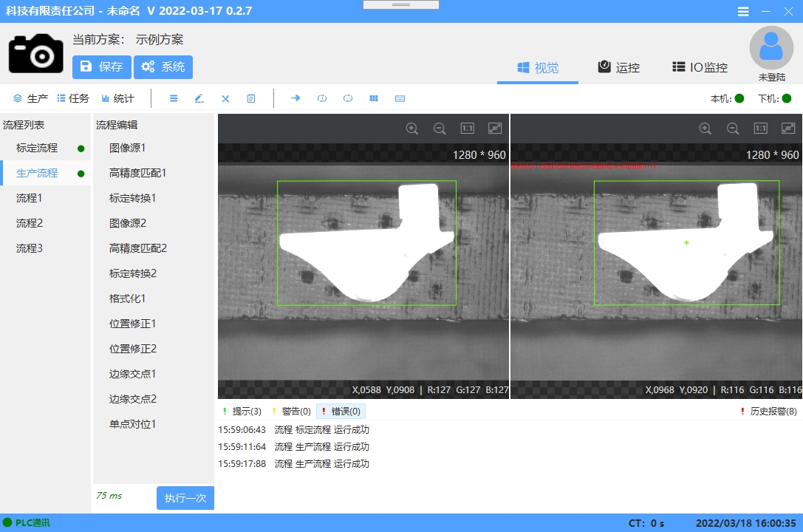Screen dimensions: 803x532
Task: Select 生产 production in toolbar
Action: click(30, 98)
